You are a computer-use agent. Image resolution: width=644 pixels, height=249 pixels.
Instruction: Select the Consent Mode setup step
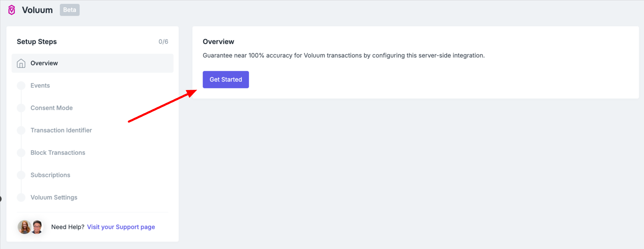52,108
